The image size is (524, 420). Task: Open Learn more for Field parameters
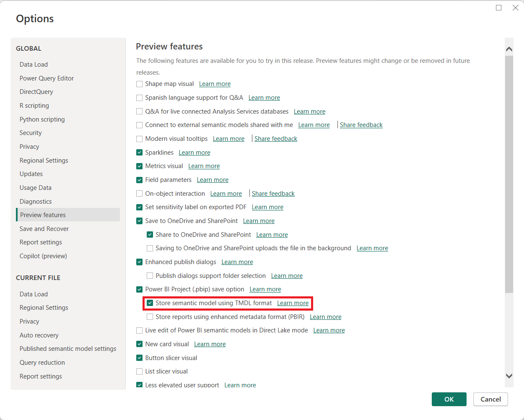point(213,180)
